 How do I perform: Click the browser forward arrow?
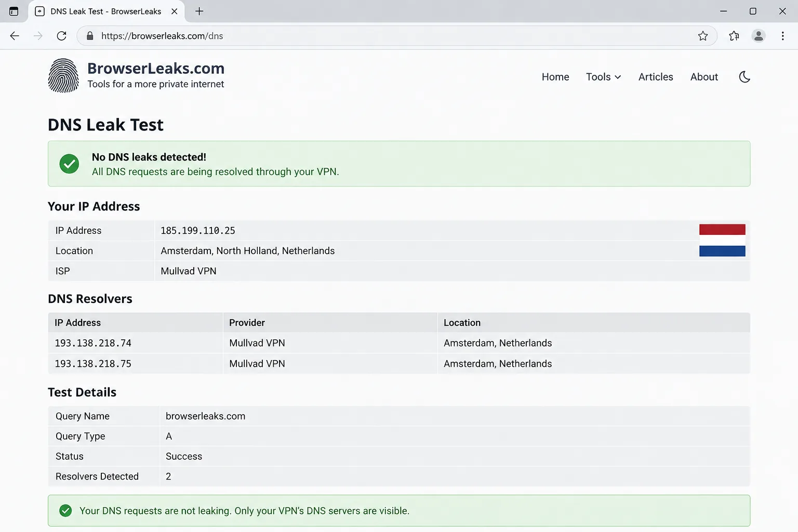click(x=38, y=36)
